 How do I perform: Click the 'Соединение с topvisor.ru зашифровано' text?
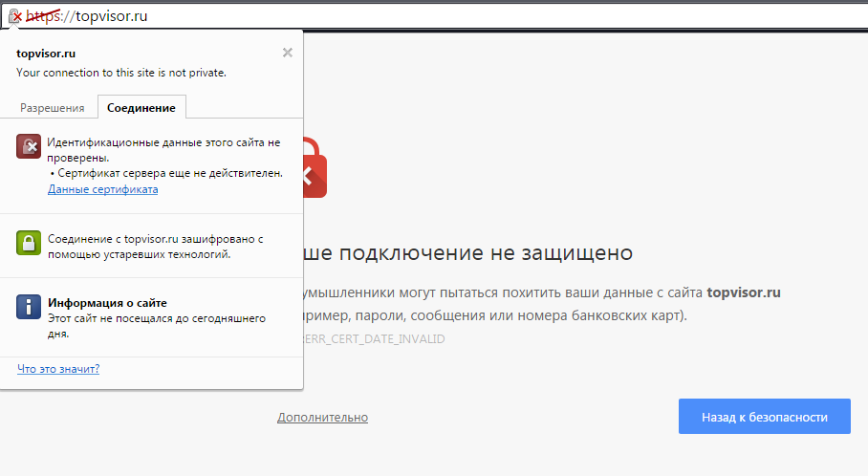point(156,247)
